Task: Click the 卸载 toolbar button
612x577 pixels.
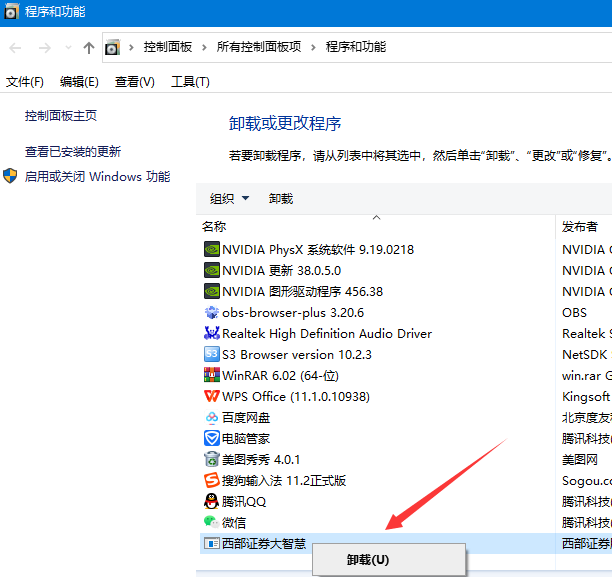Action: (281, 198)
